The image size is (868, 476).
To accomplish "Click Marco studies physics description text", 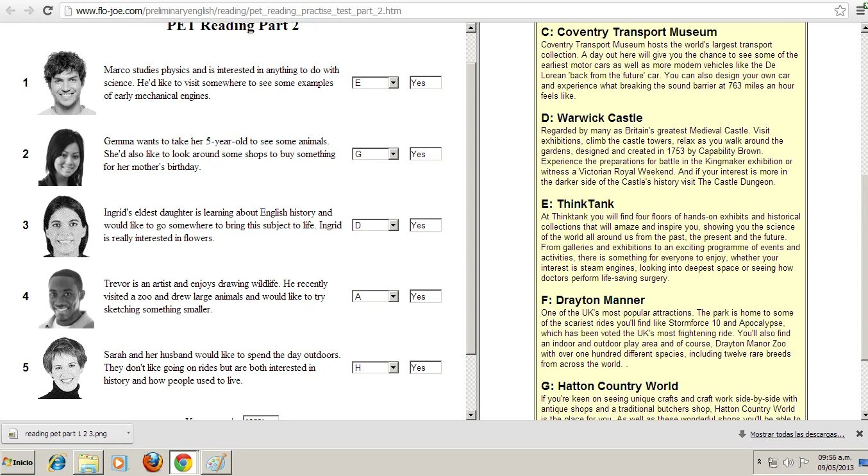I will tap(222, 83).
